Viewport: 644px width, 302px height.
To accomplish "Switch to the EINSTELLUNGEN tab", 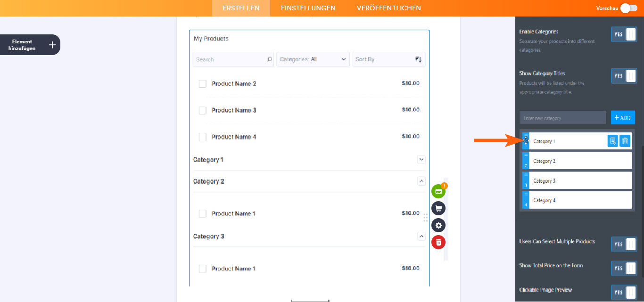I will pos(308,8).
